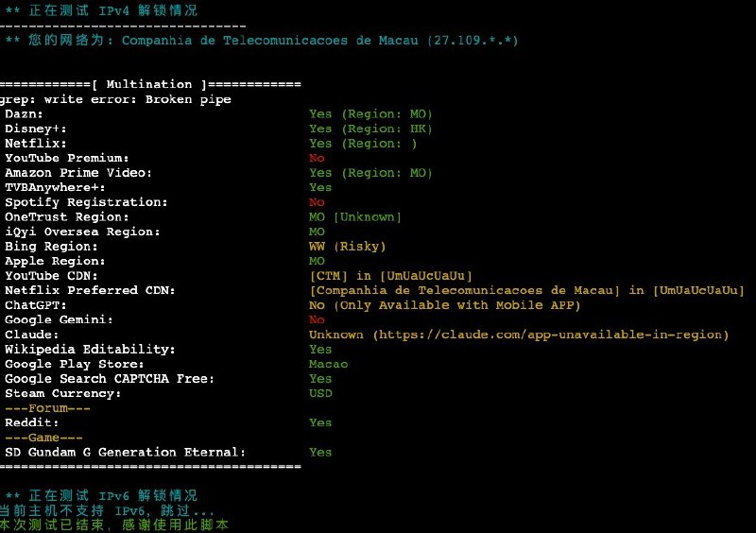Click the Amazon Prime Video label
This screenshot has height=533, width=756.
(x=78, y=173)
